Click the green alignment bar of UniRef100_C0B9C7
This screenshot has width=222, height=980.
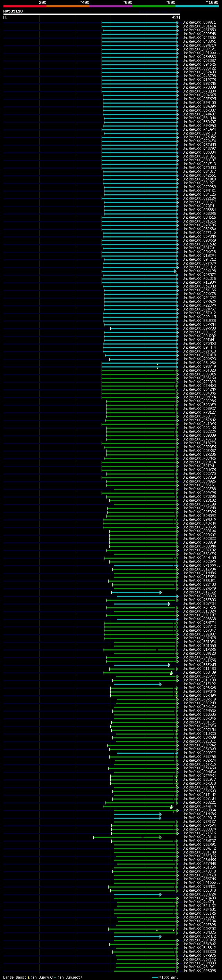click(142, 408)
